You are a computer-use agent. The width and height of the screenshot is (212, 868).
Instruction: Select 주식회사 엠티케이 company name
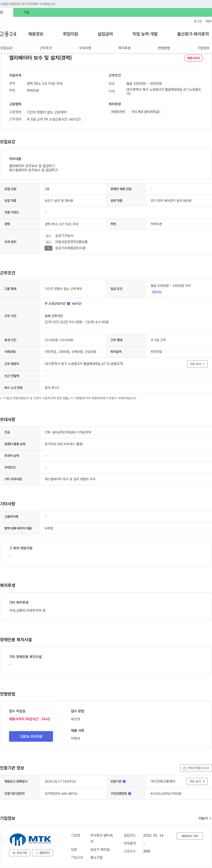[101, 838]
